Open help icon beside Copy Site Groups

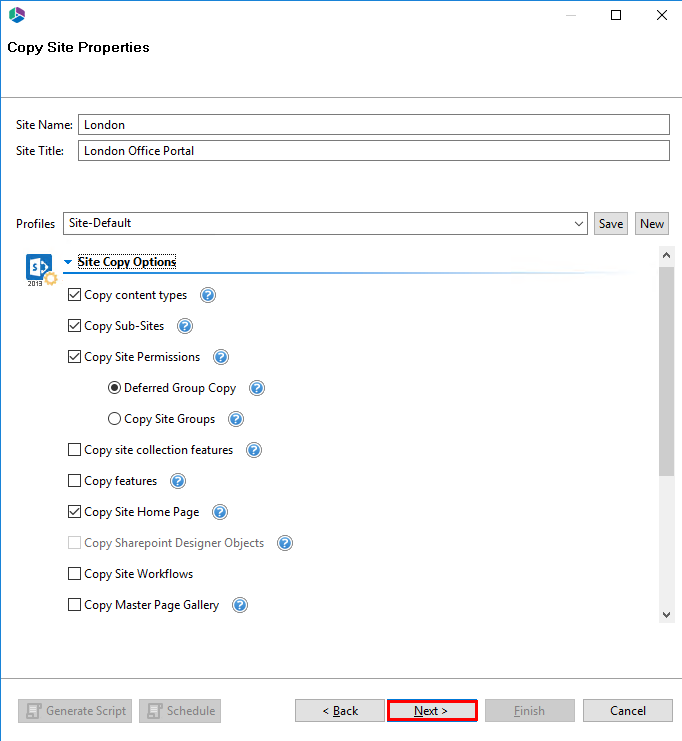point(235,419)
